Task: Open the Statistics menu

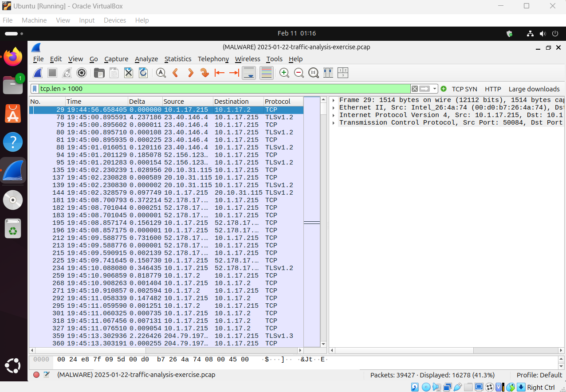Action: click(x=178, y=59)
